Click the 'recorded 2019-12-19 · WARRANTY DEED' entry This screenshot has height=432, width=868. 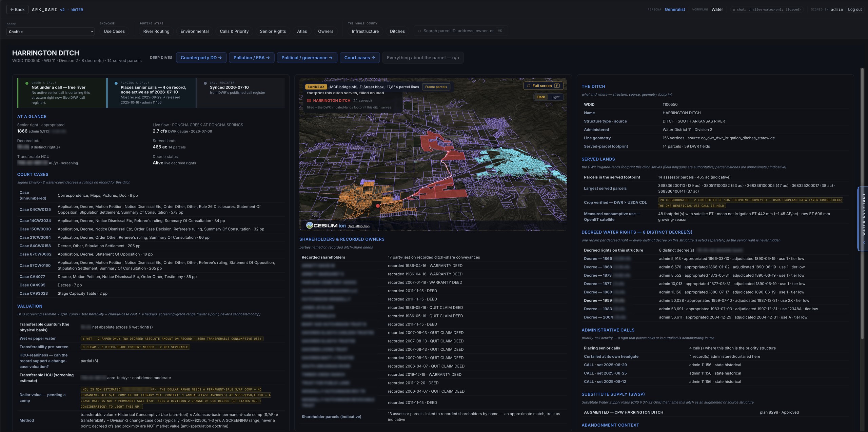(425, 375)
